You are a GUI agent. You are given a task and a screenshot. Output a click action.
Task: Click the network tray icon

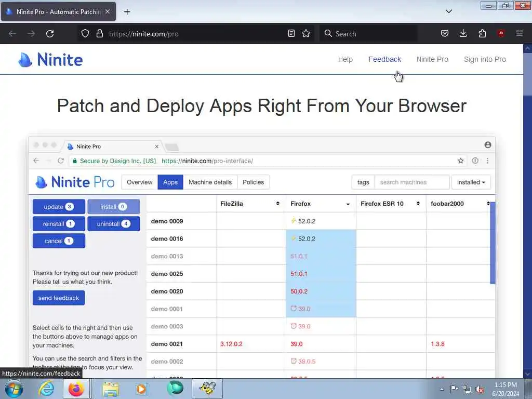click(x=467, y=389)
